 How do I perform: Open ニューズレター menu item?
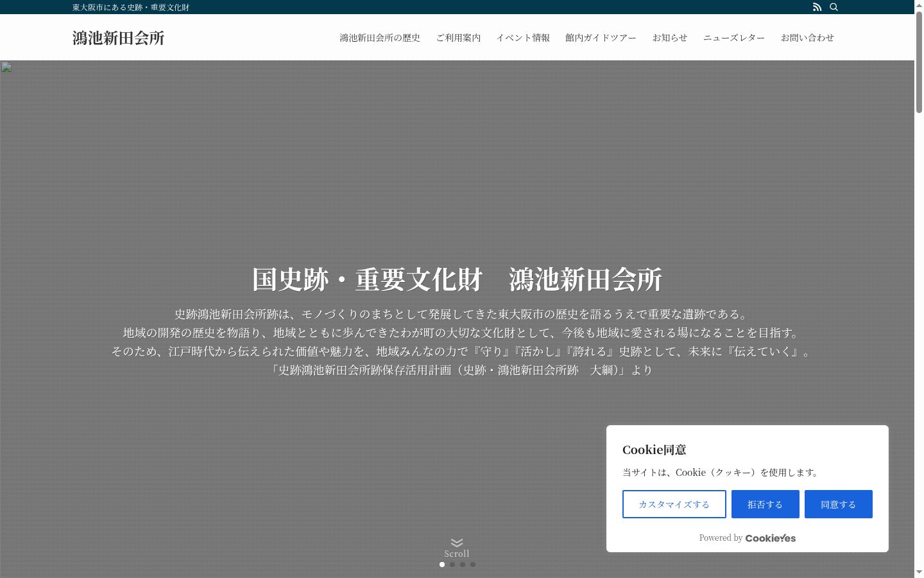pyautogui.click(x=734, y=38)
